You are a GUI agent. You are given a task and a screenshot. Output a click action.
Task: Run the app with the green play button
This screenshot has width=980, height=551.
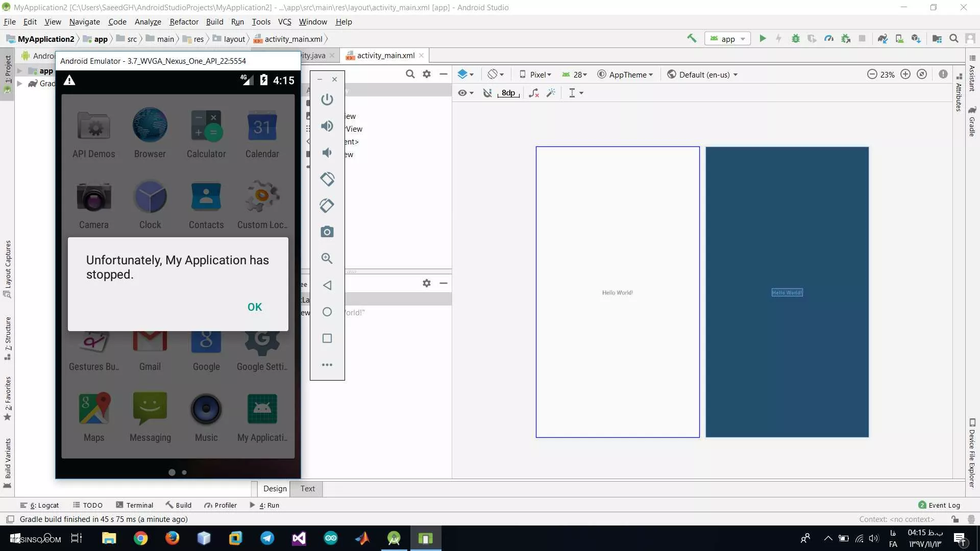tap(763, 38)
